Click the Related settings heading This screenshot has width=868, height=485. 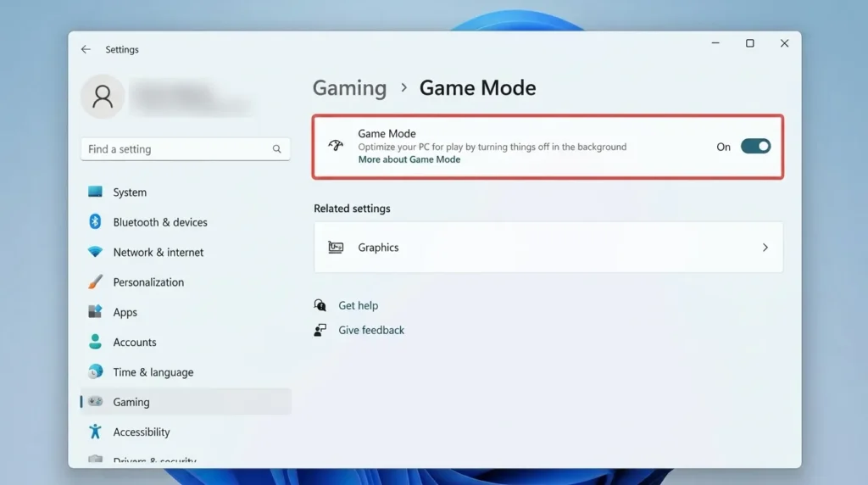pos(352,209)
